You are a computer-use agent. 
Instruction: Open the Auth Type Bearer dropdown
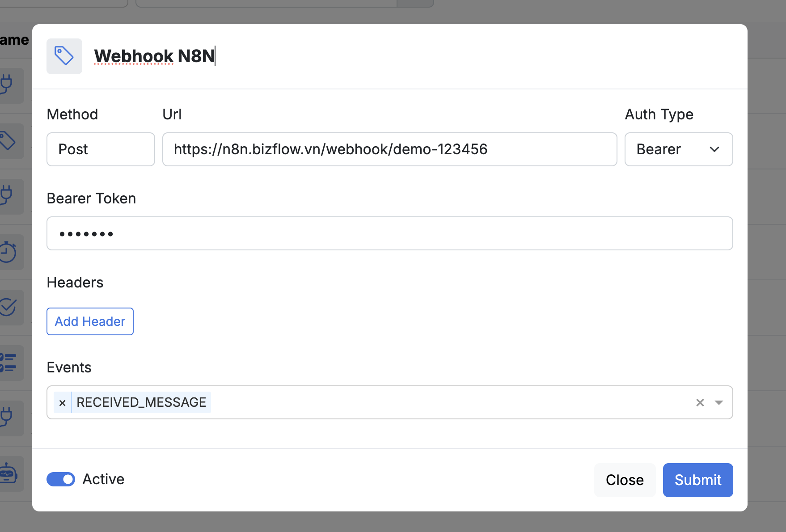click(x=678, y=149)
